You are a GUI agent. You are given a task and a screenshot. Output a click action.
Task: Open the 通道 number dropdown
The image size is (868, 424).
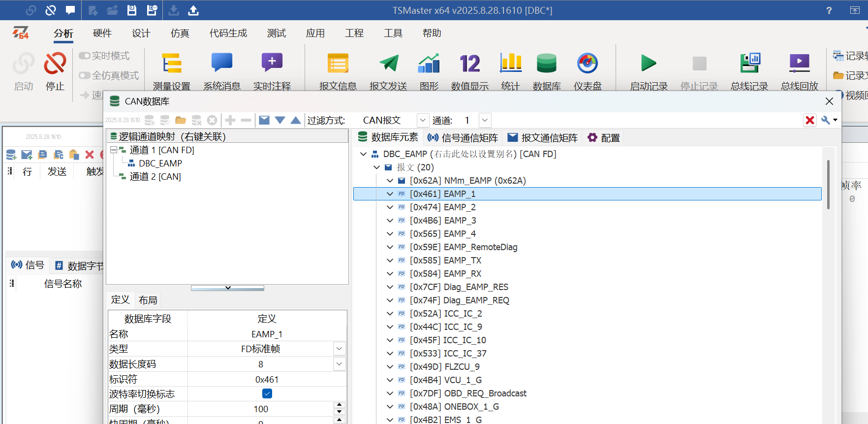pyautogui.click(x=485, y=120)
